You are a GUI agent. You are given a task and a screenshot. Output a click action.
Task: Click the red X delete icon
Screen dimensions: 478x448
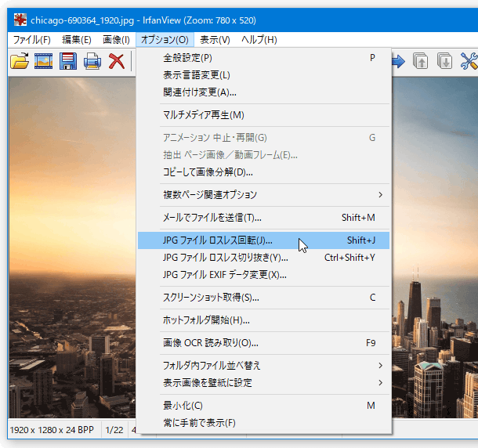[x=117, y=61]
